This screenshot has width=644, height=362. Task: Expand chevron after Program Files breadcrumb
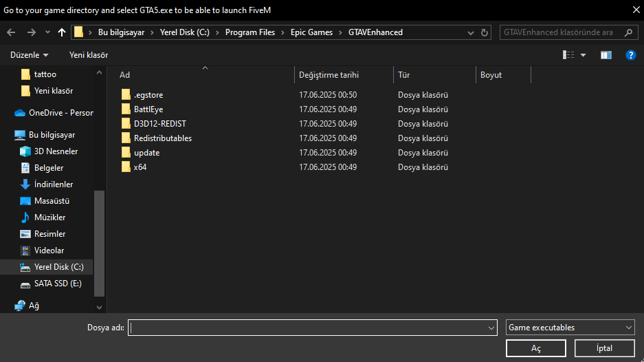[282, 32]
